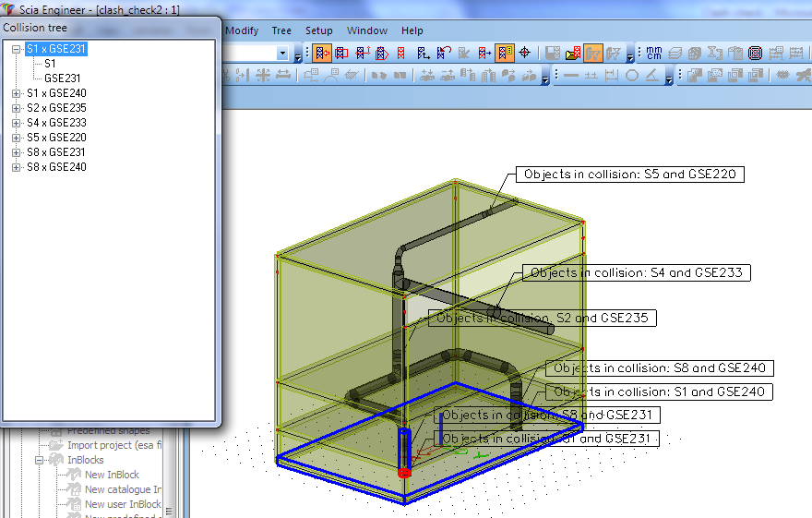
Task: Click the concentric-circle mesh icon
Action: click(x=756, y=53)
